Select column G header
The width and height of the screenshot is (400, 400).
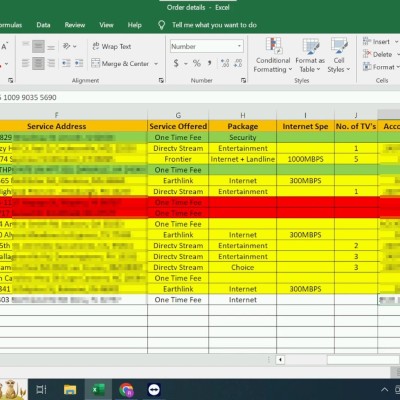pyautogui.click(x=178, y=115)
